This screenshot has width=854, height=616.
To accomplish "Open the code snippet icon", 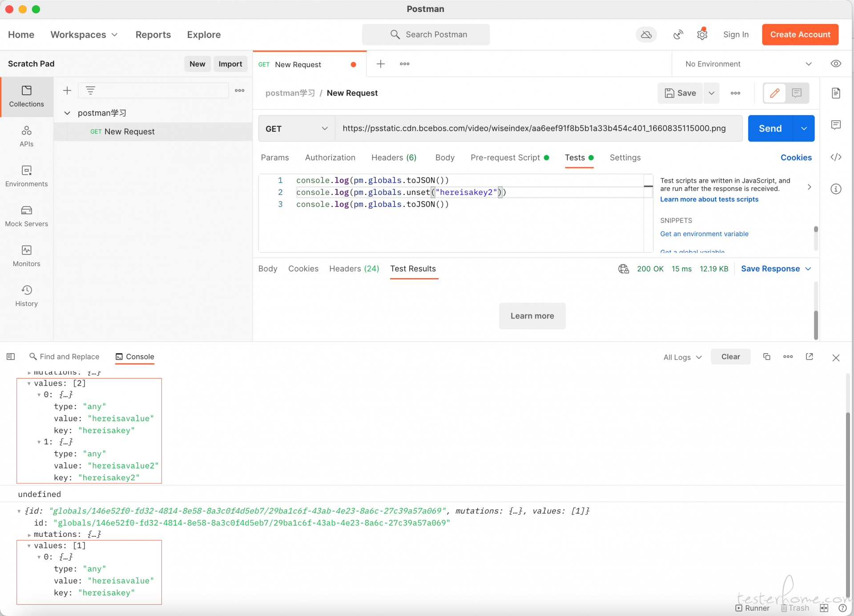I will (x=836, y=157).
